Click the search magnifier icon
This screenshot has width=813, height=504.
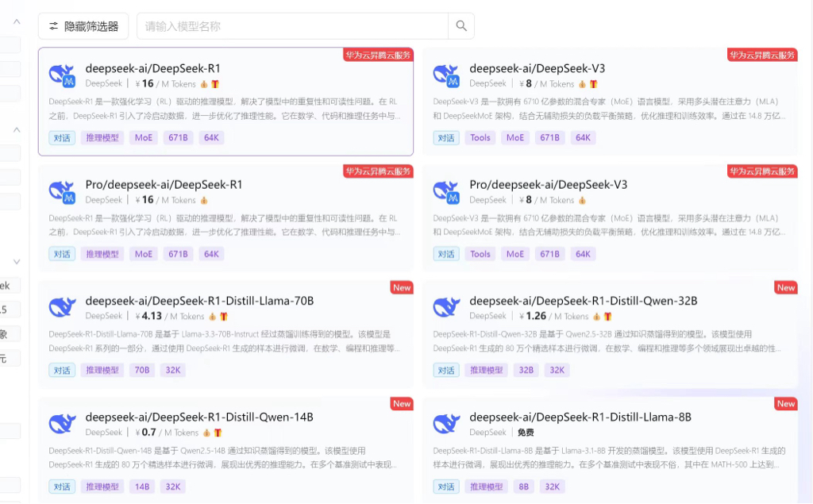(461, 26)
